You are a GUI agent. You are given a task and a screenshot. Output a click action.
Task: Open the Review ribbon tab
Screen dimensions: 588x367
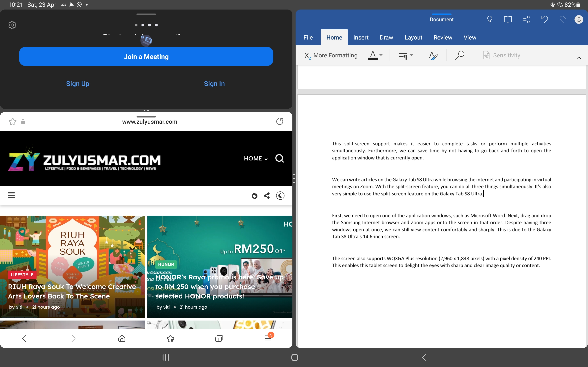point(443,37)
